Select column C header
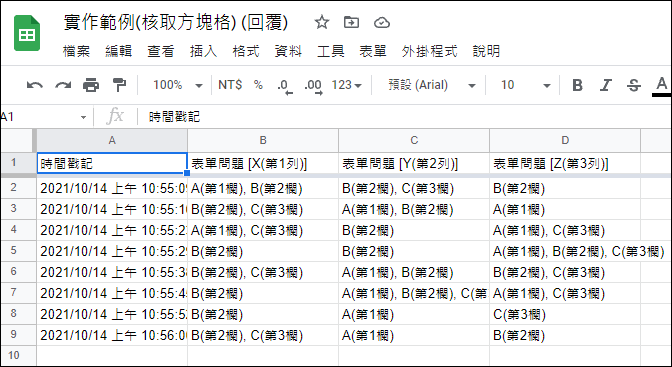Viewport: 672px width, 367px height. 414,140
